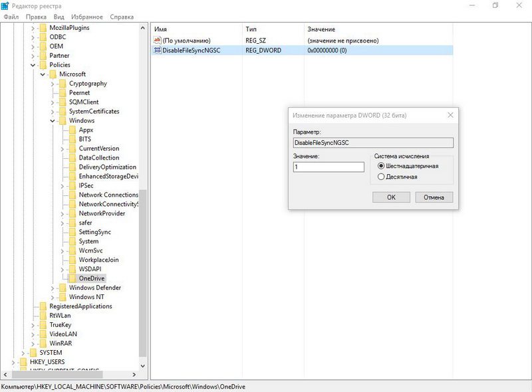Click the Параметр name field
The height and width of the screenshot is (392, 532).
coord(373,143)
